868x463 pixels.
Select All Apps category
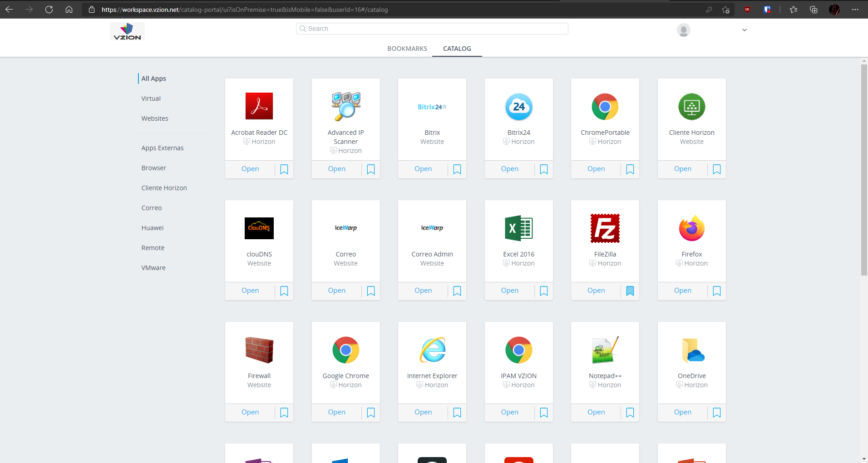[x=154, y=79]
